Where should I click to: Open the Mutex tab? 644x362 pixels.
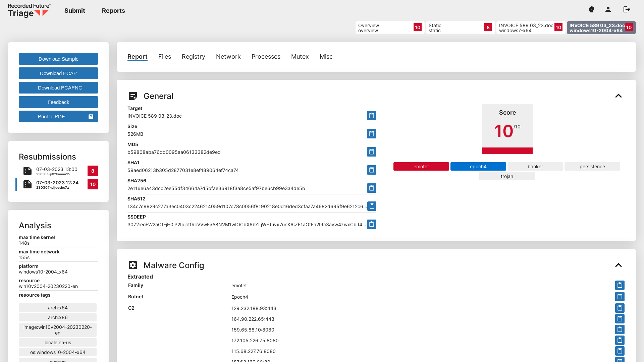[x=300, y=57]
